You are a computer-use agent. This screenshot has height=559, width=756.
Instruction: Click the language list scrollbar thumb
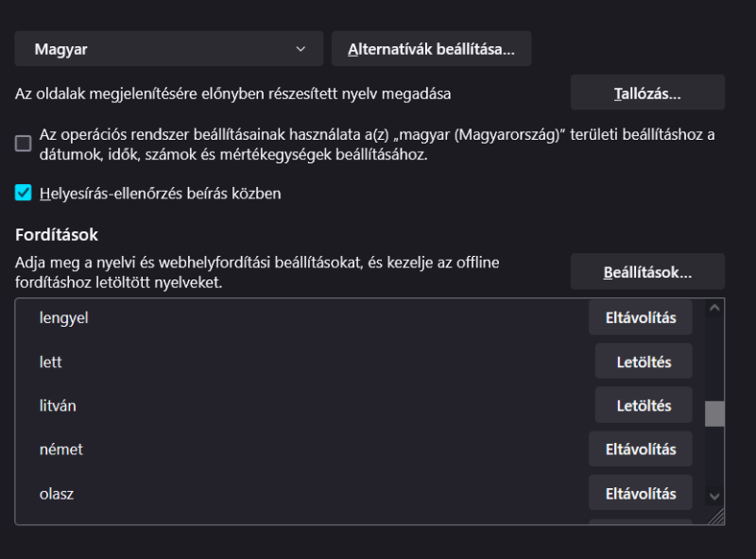[x=714, y=414]
